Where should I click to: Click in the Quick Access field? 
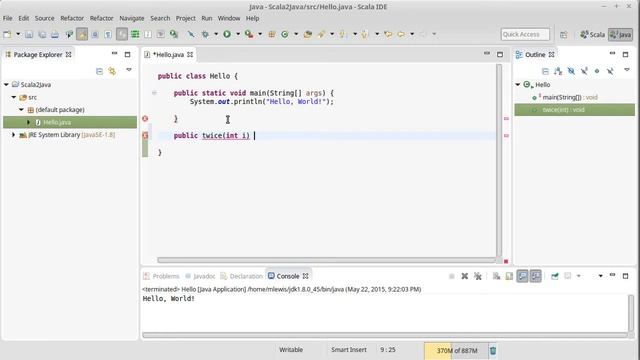point(525,34)
